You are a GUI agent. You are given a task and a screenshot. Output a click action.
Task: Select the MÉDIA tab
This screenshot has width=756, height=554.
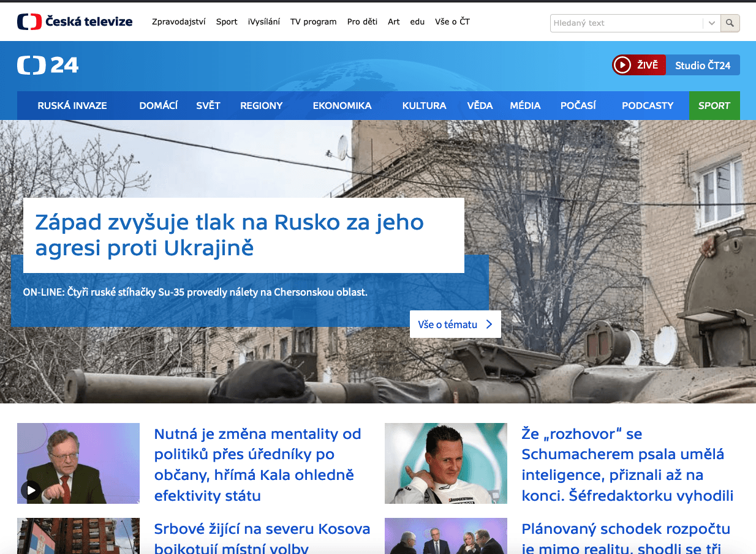coord(526,105)
